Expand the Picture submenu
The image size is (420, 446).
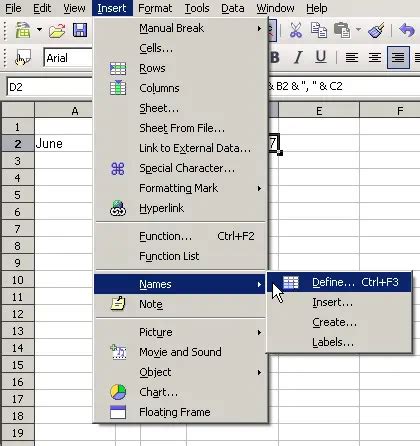[x=180, y=332]
